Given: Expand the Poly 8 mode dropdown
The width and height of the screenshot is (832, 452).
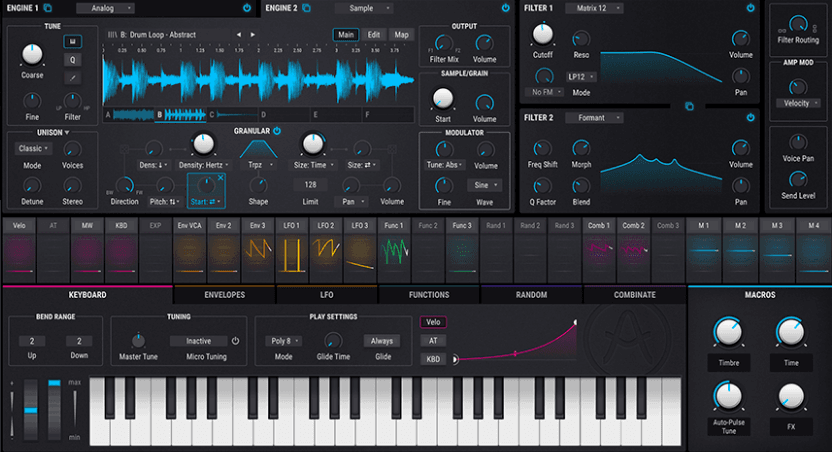Looking at the screenshot, I should click(281, 341).
